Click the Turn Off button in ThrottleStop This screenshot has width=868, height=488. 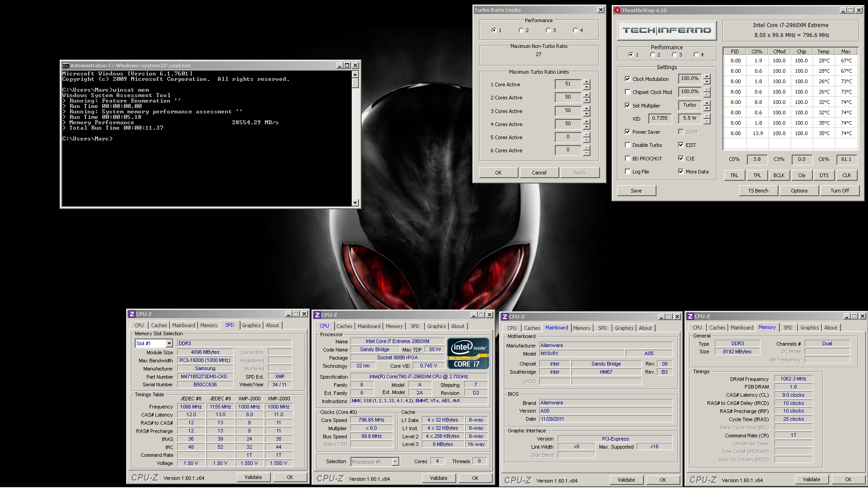point(840,191)
